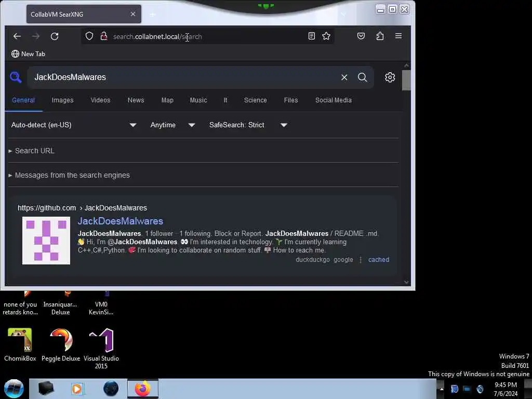Open the Science tab
The image size is (532, 399).
pos(256,100)
